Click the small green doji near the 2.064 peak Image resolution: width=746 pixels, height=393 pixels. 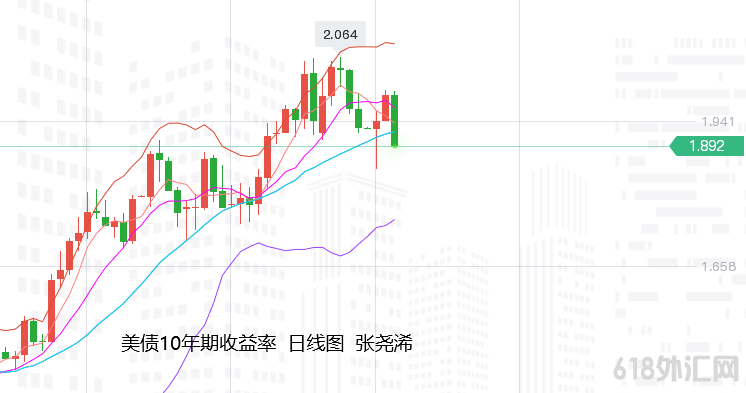pyautogui.click(x=340, y=69)
